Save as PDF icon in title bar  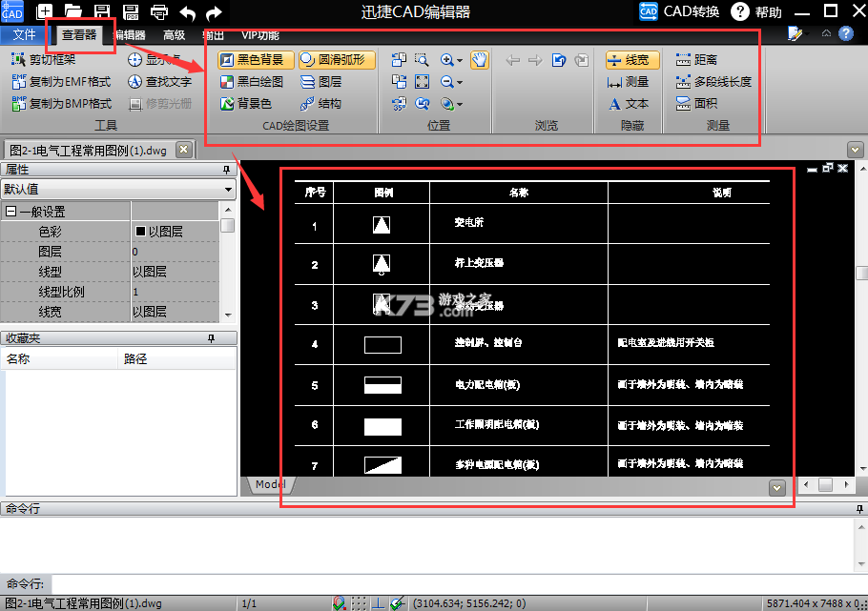click(x=131, y=11)
